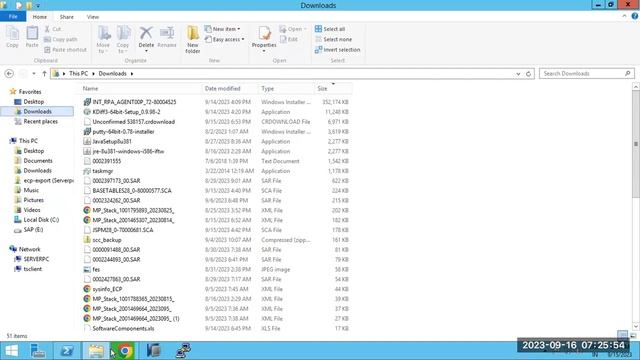Switch to the Share ribbon tab
Image resolution: width=640 pixels, height=360 pixels.
pyautogui.click(x=67, y=17)
